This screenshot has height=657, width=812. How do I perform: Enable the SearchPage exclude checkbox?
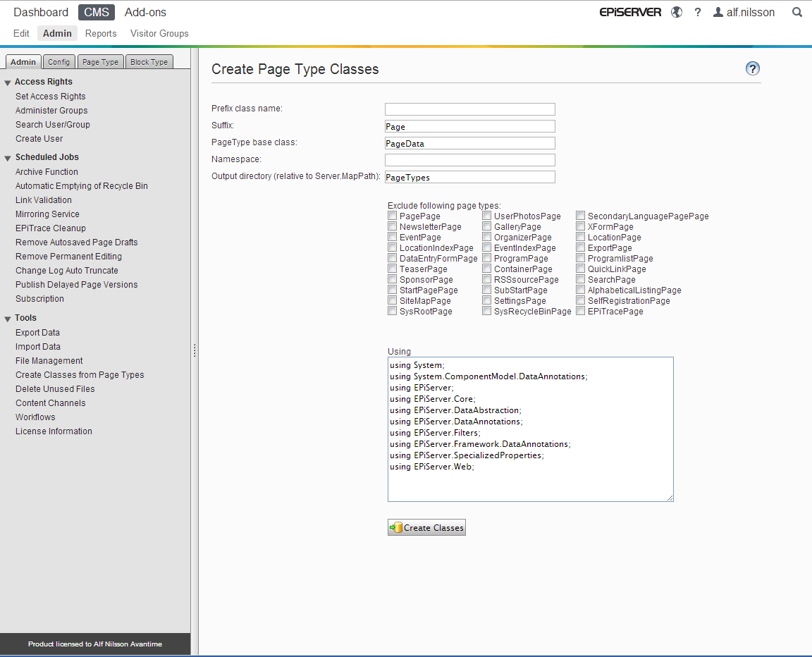tap(581, 280)
